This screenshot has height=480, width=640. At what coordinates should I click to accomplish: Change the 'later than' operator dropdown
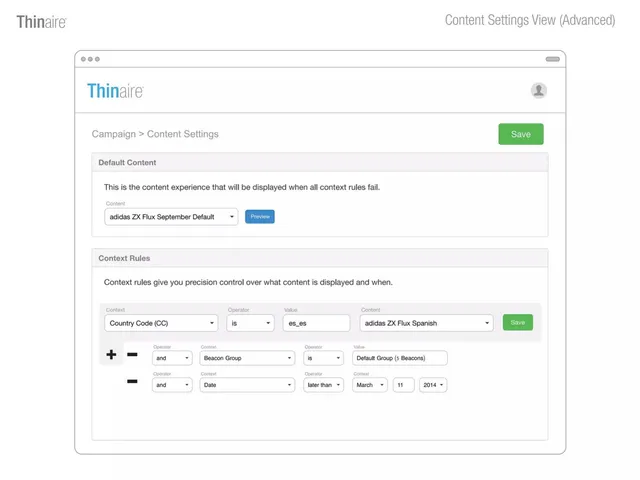[323, 385]
